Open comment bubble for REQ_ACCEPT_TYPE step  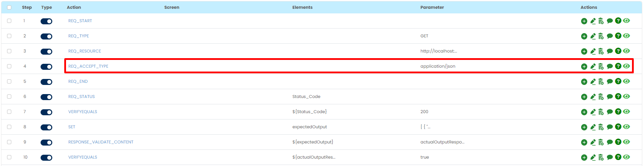click(609, 67)
